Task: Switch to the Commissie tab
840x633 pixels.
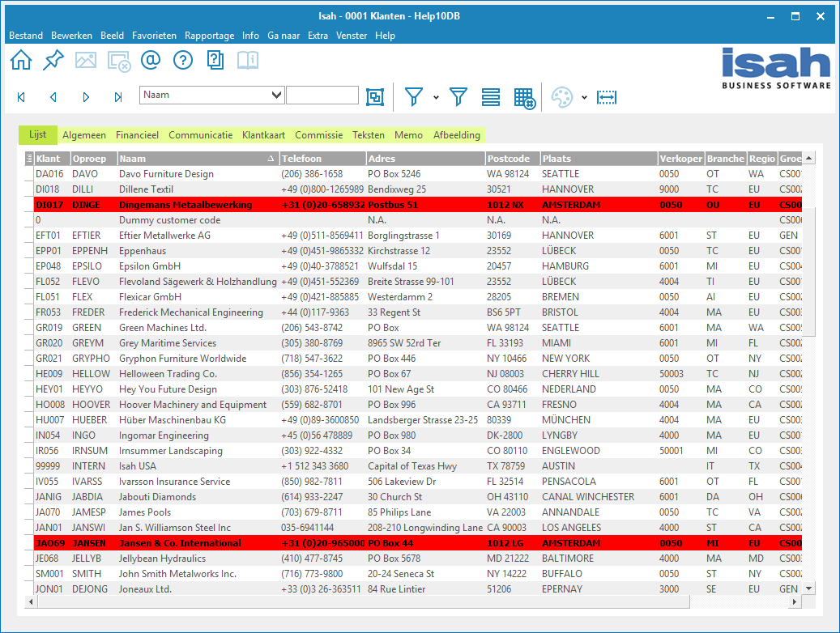Action: [x=319, y=135]
